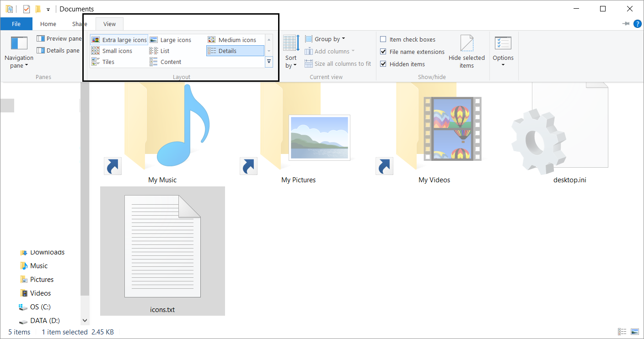The image size is (644, 339).
Task: Open the File menu
Action: point(16,24)
